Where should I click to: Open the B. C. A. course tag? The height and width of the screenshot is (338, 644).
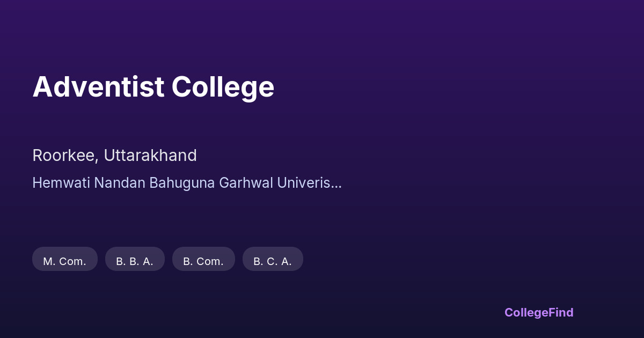[273, 261]
